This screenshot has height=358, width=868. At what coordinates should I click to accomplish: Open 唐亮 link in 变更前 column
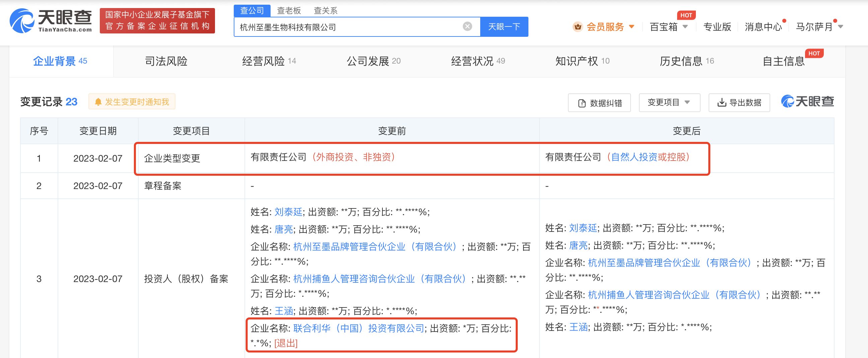tap(283, 229)
